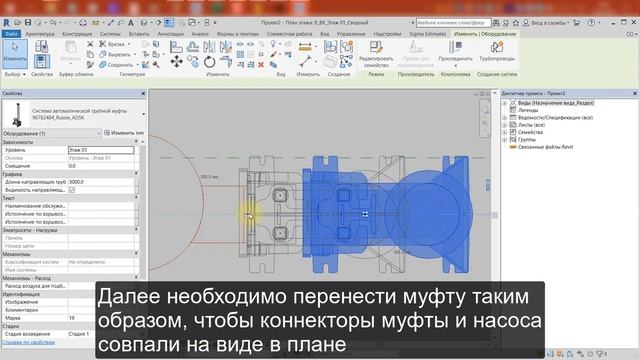Click the Text 'A' icon in quick access toolbar
640x360 pixels.
pos(131,23)
